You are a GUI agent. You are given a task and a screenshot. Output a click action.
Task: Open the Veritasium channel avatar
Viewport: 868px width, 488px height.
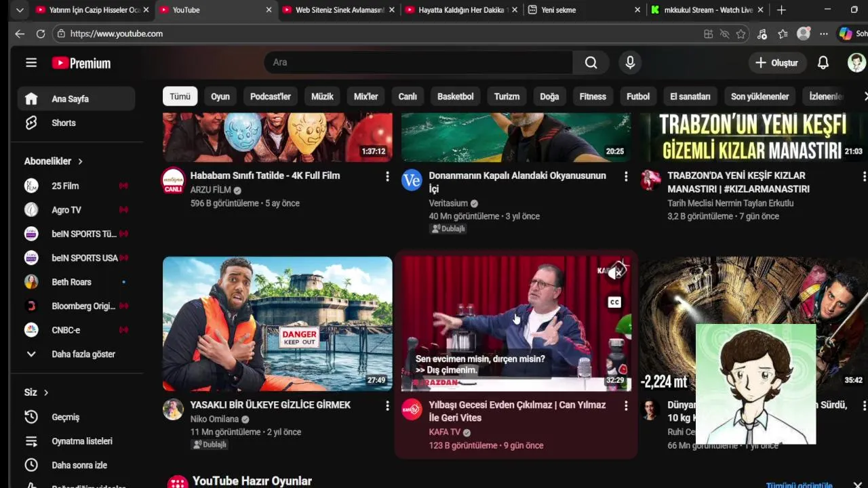tap(412, 180)
